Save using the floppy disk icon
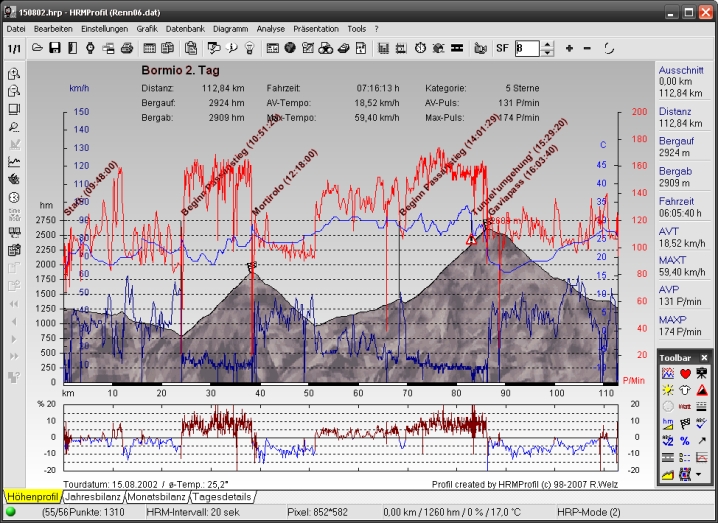 55,48
